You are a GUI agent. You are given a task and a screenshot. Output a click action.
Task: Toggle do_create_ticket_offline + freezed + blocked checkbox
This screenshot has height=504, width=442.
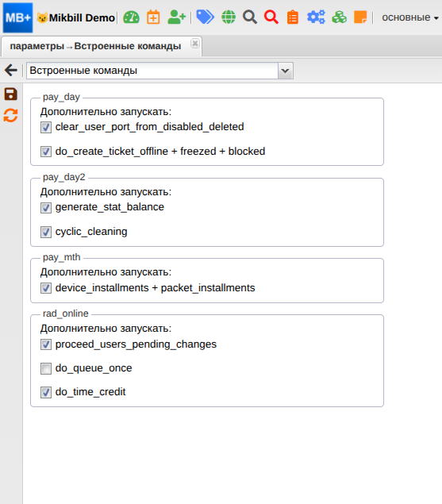(46, 152)
